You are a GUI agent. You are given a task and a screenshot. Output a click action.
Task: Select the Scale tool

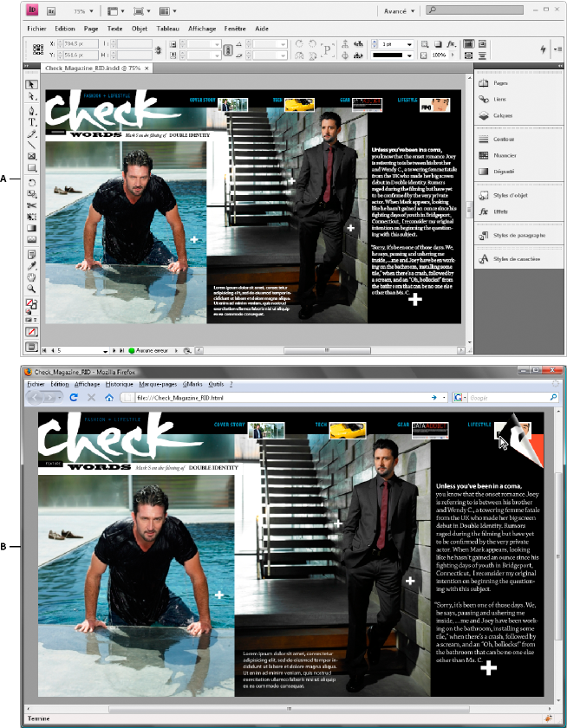[31, 194]
